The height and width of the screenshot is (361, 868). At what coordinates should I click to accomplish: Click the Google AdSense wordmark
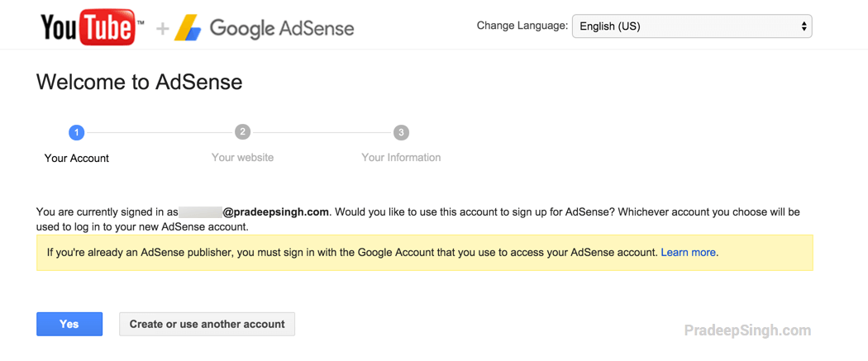point(282,29)
